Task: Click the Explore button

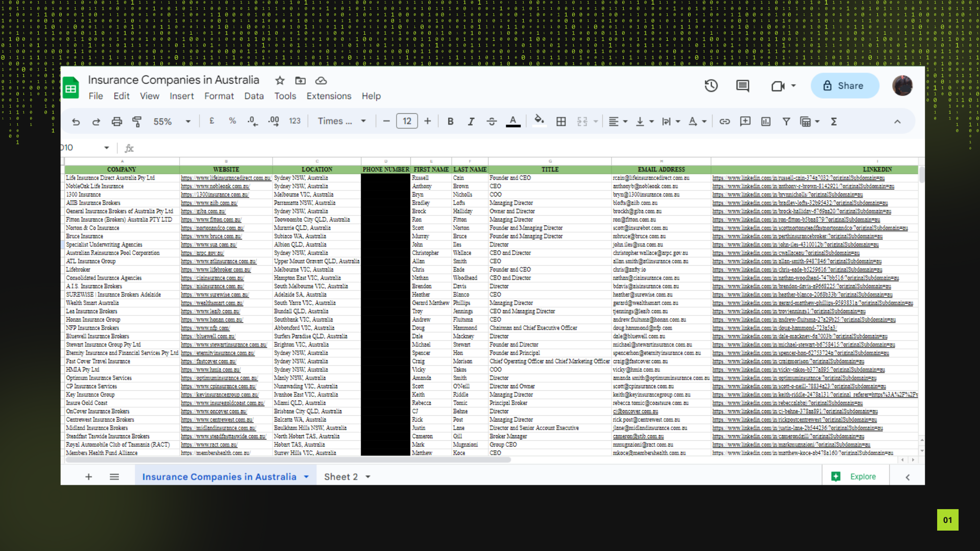Action: click(855, 477)
